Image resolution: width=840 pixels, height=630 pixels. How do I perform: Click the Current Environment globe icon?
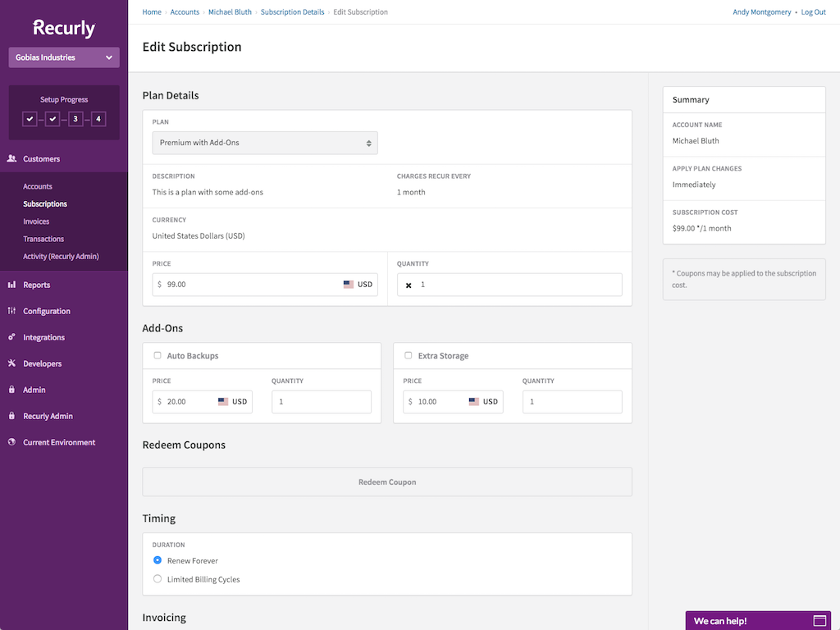(11, 442)
